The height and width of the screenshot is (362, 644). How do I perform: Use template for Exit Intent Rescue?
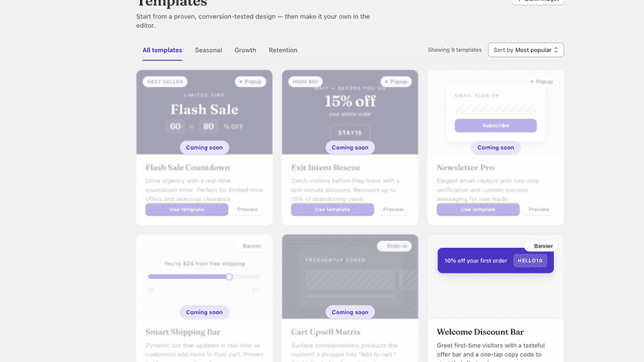point(332,209)
